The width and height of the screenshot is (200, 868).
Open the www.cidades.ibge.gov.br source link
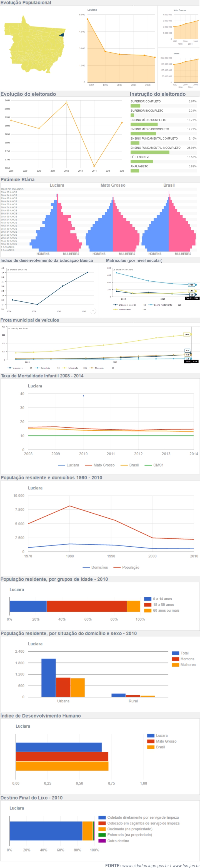(x=145, y=865)
